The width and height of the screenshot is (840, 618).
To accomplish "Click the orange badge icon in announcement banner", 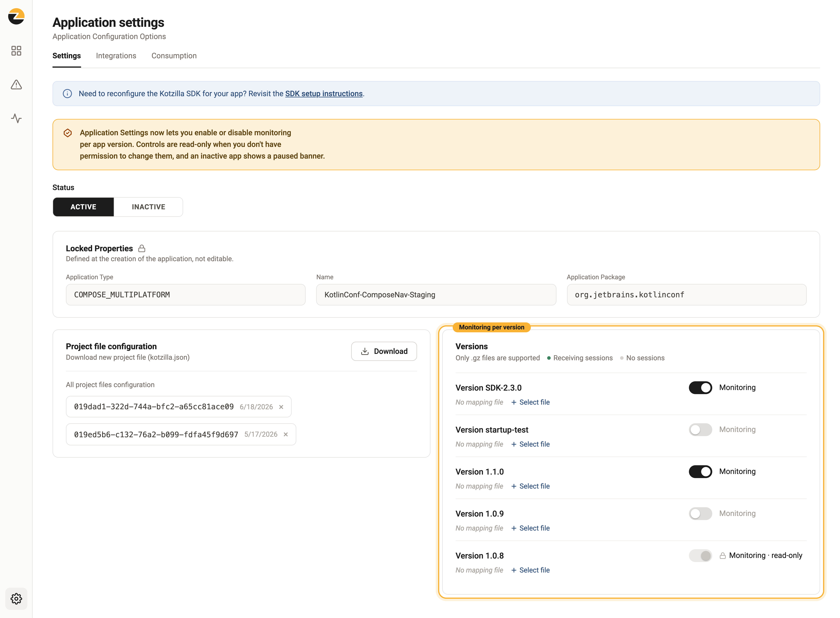I will [68, 133].
